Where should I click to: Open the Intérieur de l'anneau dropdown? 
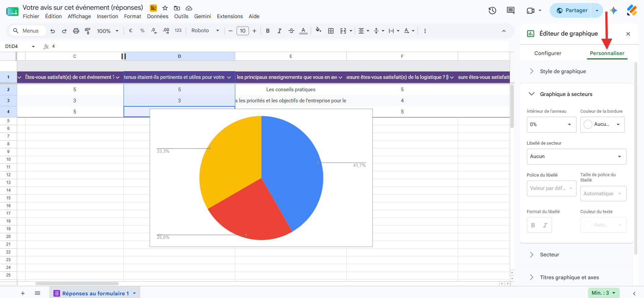coord(551,125)
